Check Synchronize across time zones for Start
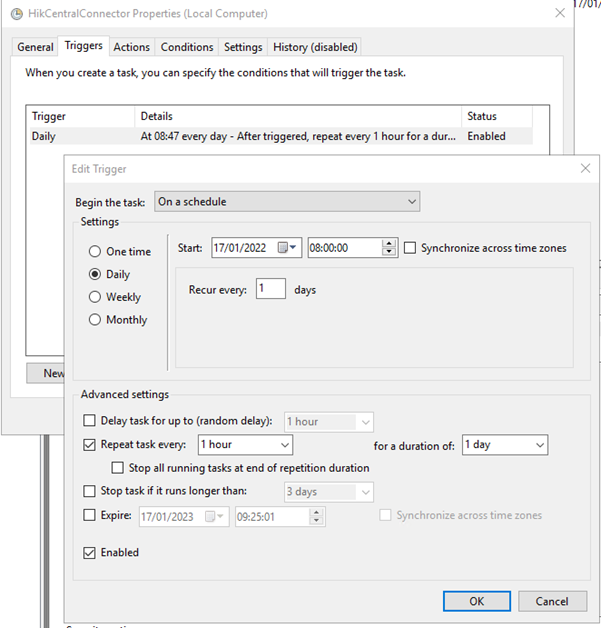This screenshot has height=628, width=601. pyautogui.click(x=410, y=248)
